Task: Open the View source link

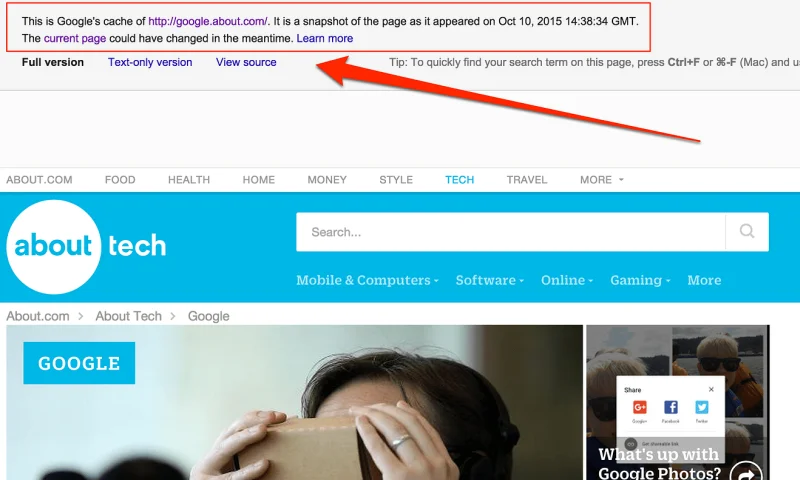Action: click(246, 62)
